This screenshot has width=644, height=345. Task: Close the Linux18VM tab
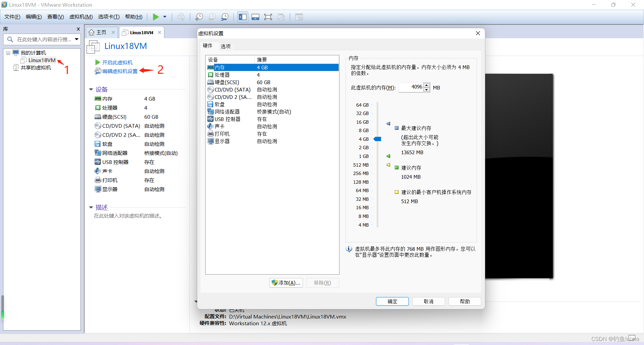pos(159,32)
